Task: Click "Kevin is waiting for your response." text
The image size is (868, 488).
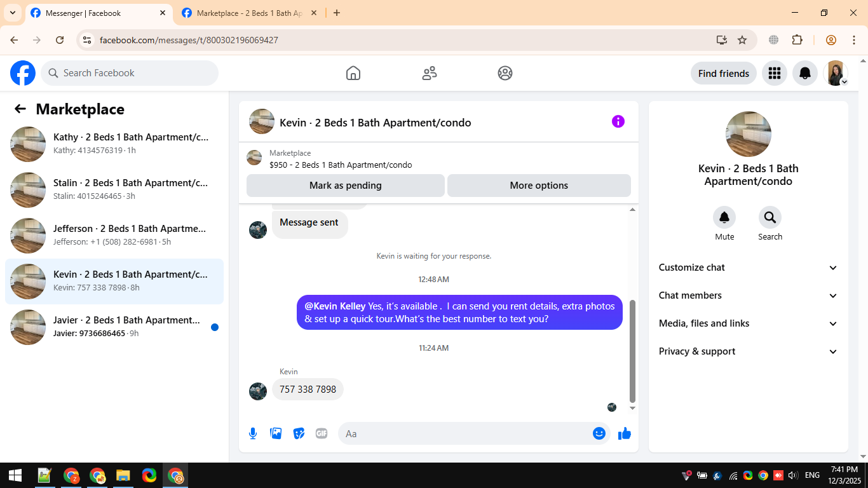Action: (434, 256)
